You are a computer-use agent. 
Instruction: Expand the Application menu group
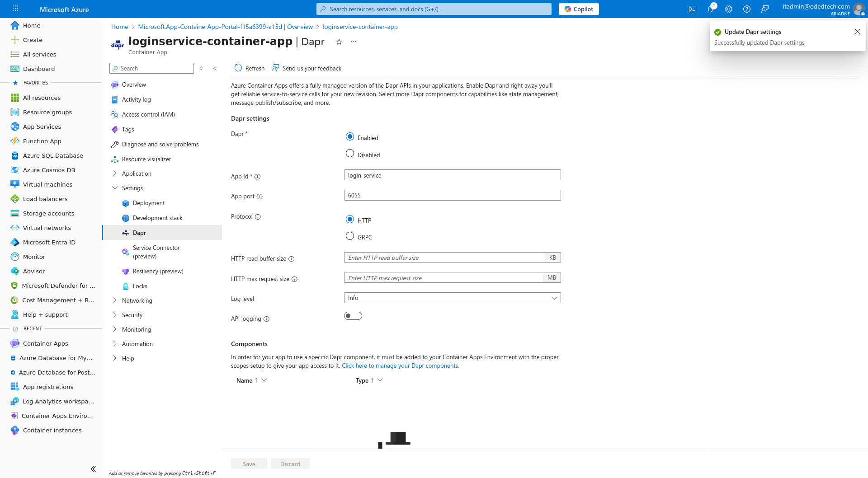(x=115, y=173)
